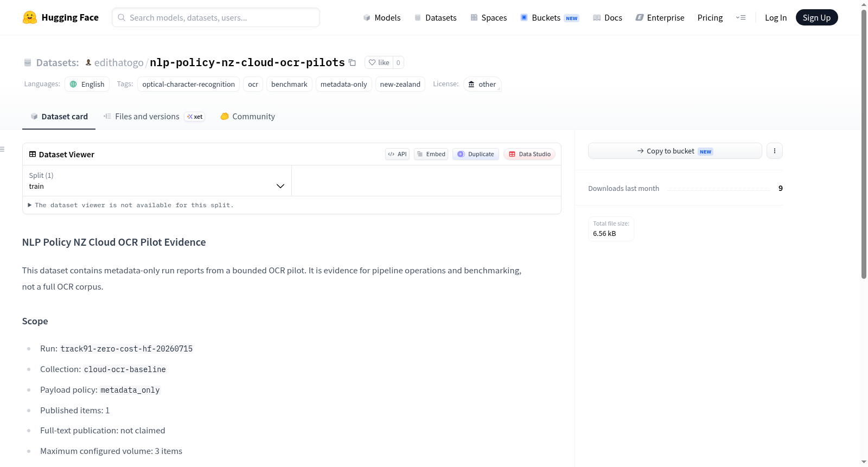The width and height of the screenshot is (868, 467).
Task: Open the train split dropdown
Action: coord(157,181)
